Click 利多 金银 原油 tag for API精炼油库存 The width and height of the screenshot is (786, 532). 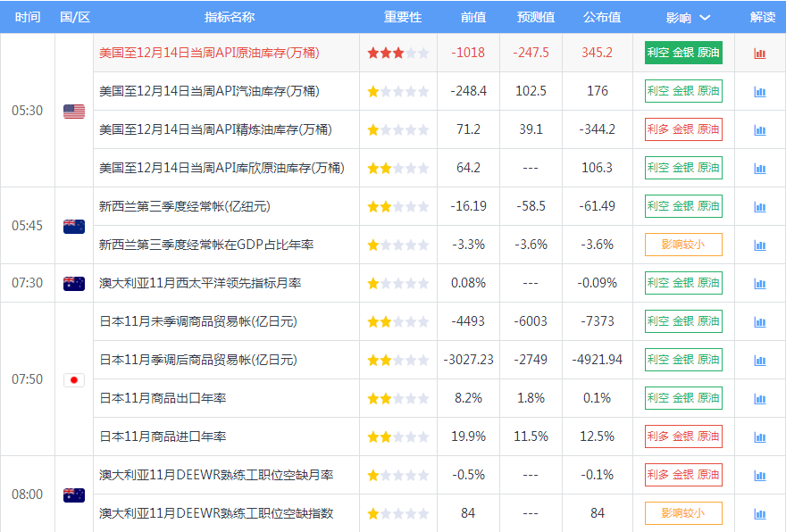pos(683,129)
